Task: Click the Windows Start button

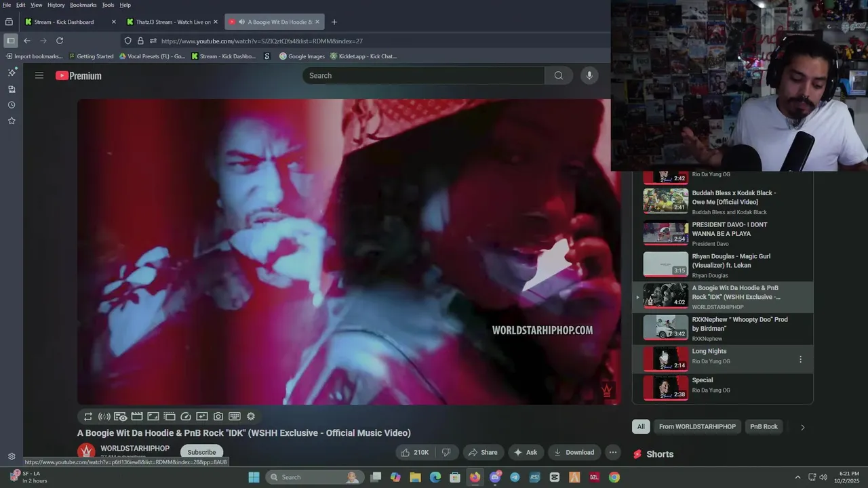Action: pyautogui.click(x=254, y=477)
